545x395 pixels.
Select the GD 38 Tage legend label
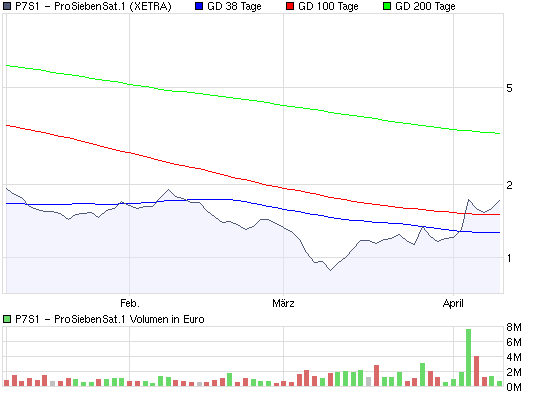click(x=234, y=6)
